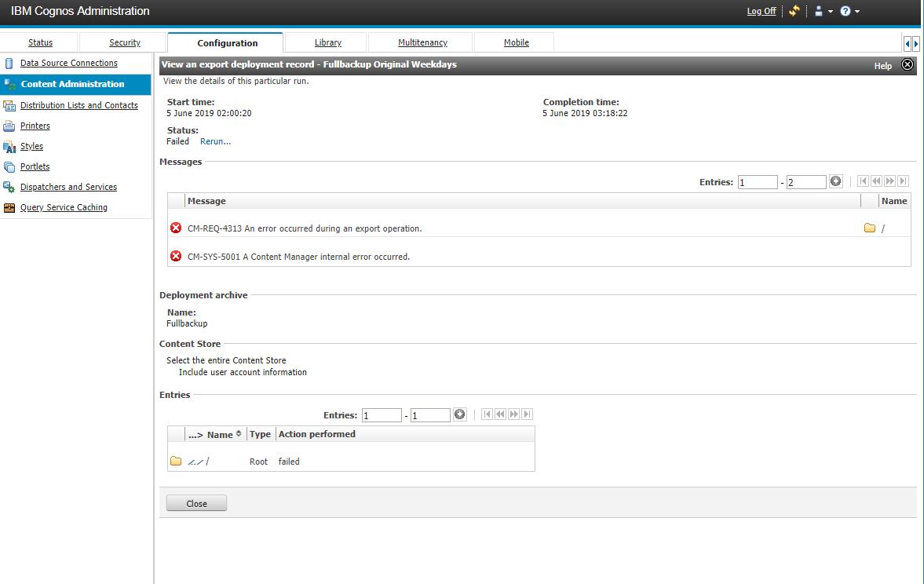Image resolution: width=924 pixels, height=584 pixels.
Task: Click the Query Service Caching icon
Action: click(x=9, y=208)
